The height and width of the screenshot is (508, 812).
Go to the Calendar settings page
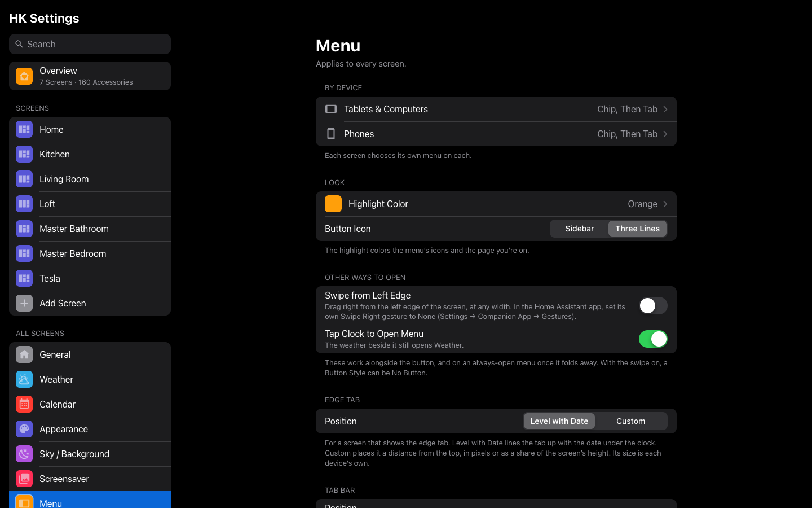pyautogui.click(x=90, y=404)
